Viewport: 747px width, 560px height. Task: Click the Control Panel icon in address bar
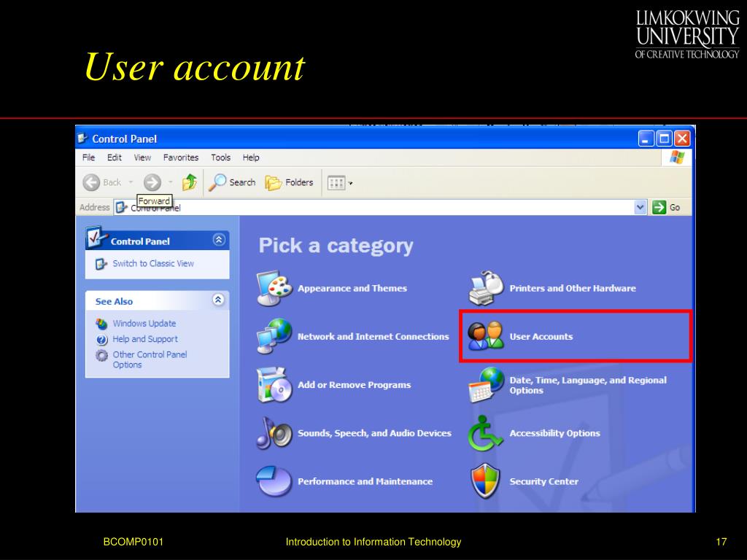pos(122,207)
